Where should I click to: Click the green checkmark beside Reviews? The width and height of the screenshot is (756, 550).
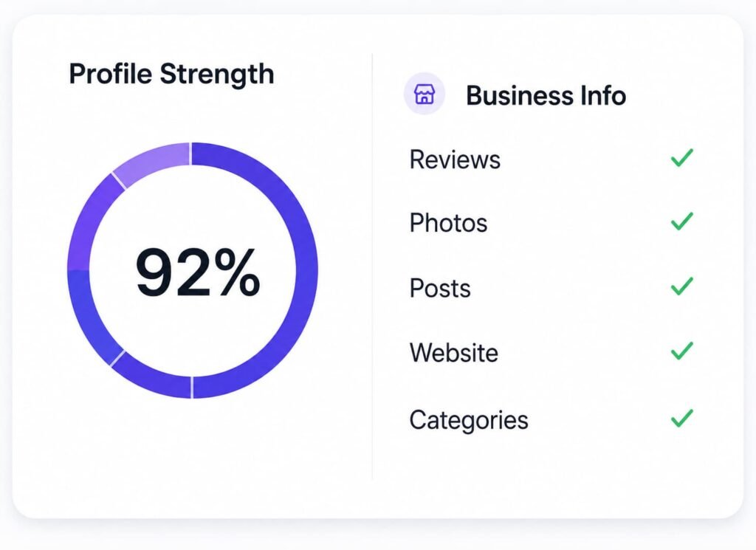click(681, 158)
